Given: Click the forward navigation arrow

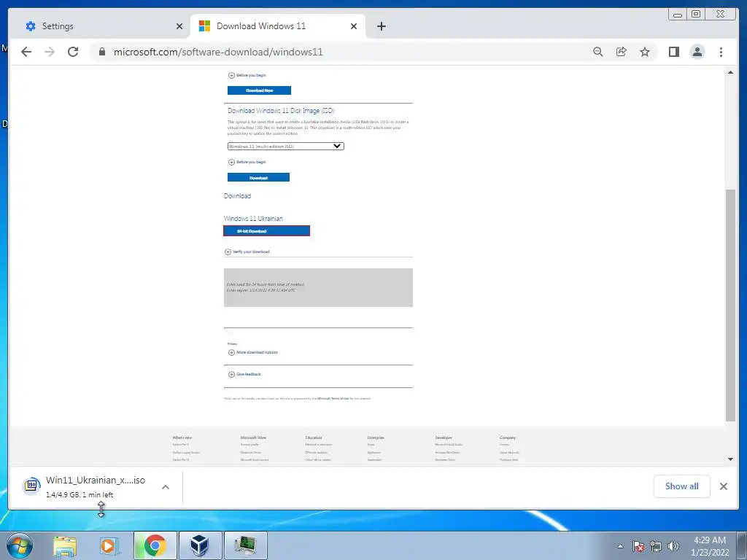Looking at the screenshot, I should click(x=50, y=52).
